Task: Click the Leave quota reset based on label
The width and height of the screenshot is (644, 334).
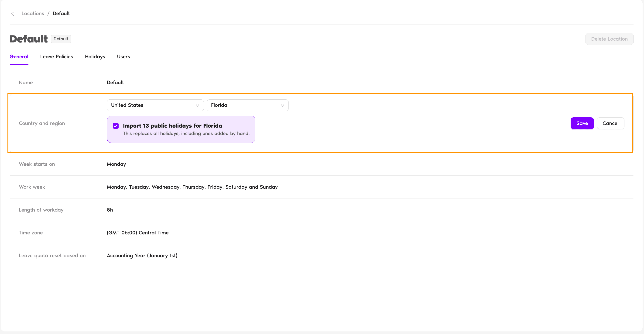Action: pos(52,256)
